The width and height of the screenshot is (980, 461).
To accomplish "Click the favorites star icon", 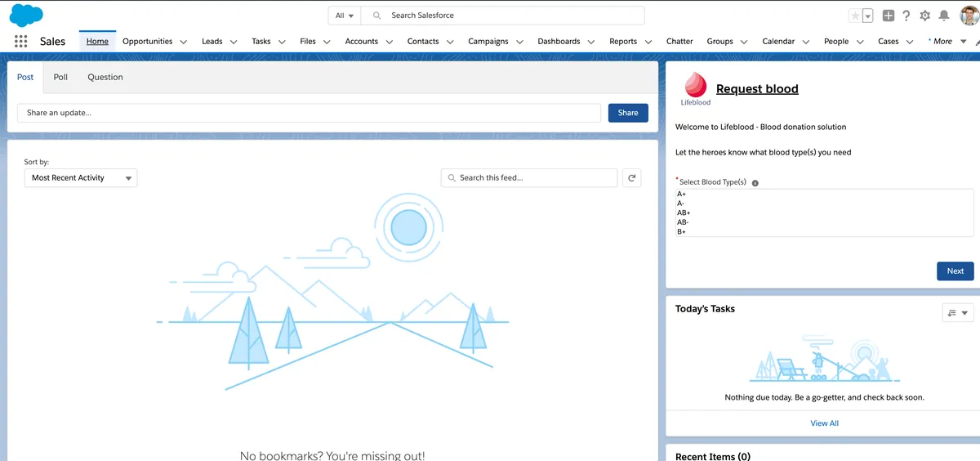I will pos(855,16).
